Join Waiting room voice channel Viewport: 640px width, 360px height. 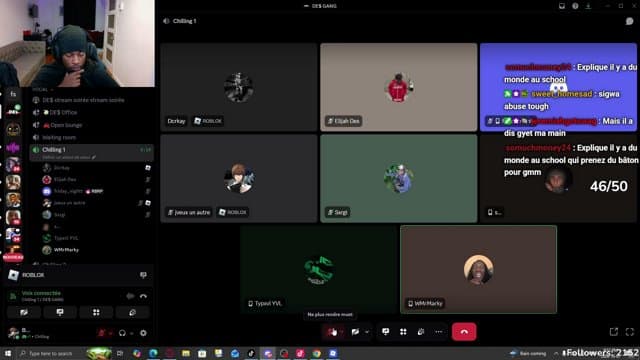click(x=92, y=138)
